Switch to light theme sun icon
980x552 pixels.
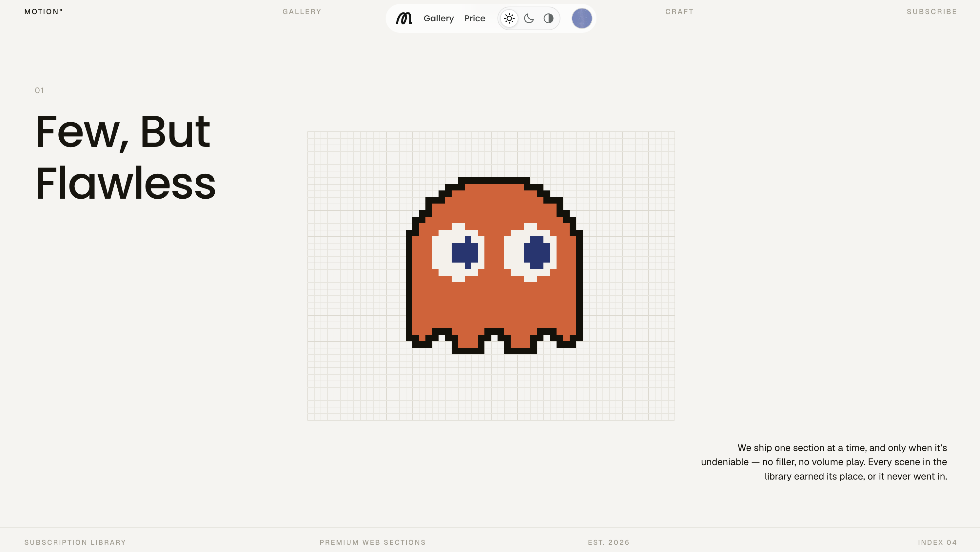[509, 18]
